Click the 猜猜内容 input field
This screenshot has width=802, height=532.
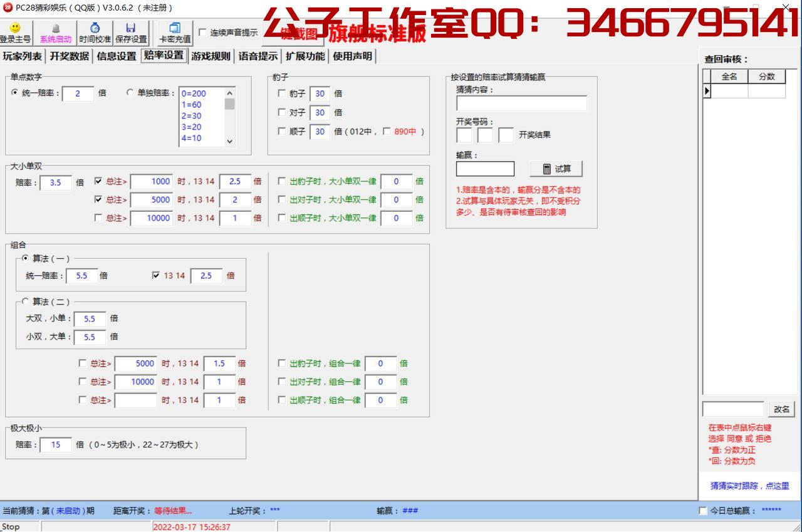pos(521,103)
